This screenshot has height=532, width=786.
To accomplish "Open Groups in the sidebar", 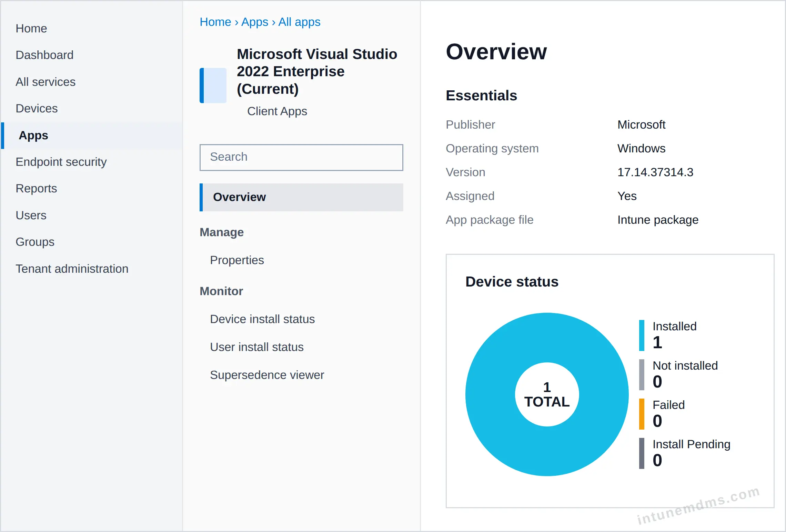I will pyautogui.click(x=35, y=242).
